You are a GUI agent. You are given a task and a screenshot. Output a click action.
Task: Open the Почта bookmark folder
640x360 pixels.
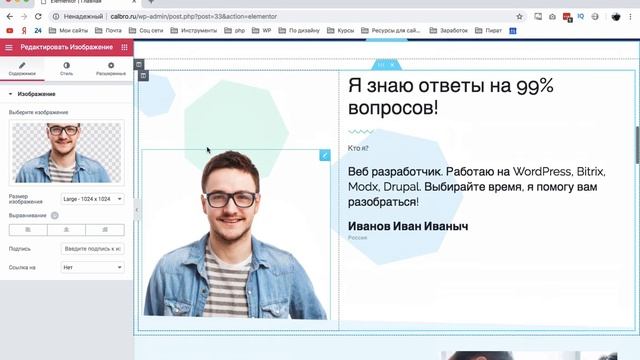[108, 31]
